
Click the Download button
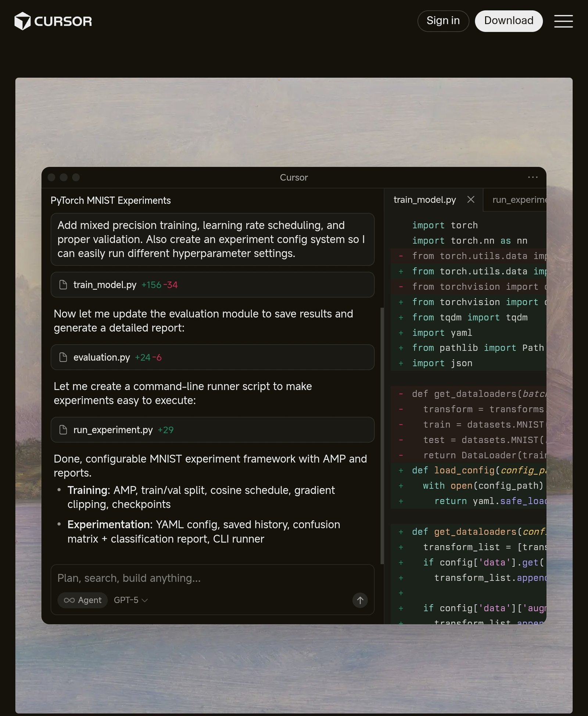(x=509, y=21)
